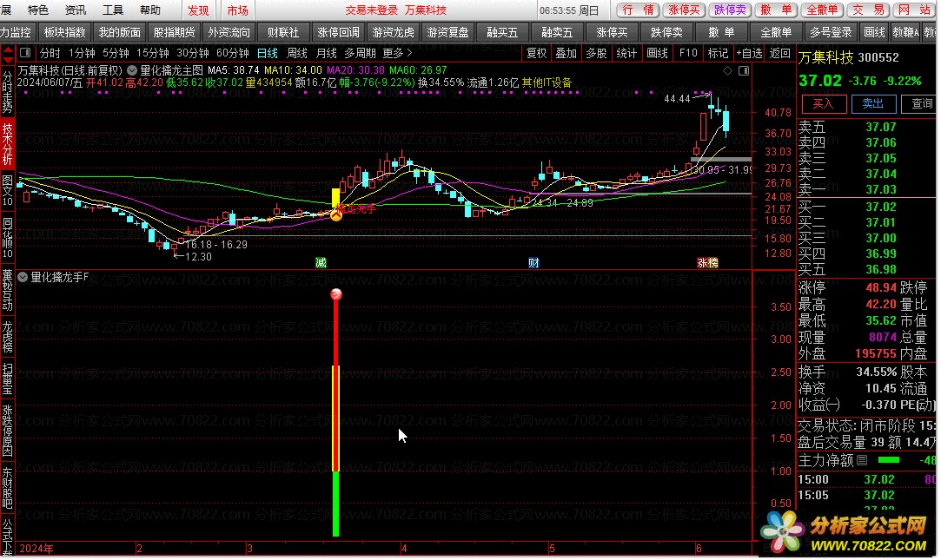
Task: Click the 涨榜 marker below chart
Action: point(707,262)
